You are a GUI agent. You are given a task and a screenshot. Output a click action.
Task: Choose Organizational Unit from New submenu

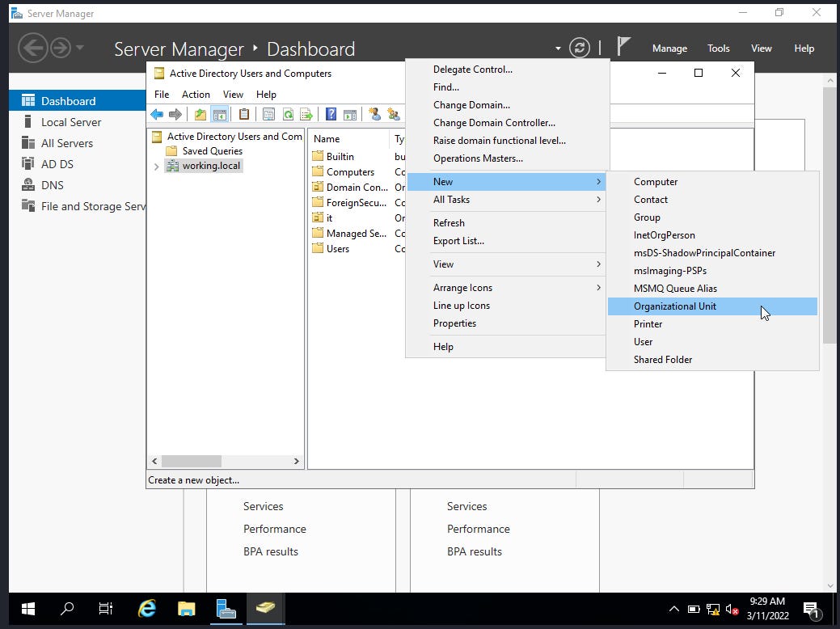coord(712,306)
